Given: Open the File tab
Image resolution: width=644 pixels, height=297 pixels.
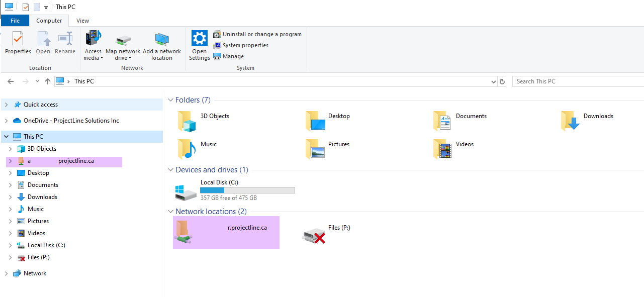Looking at the screenshot, I should [x=15, y=21].
